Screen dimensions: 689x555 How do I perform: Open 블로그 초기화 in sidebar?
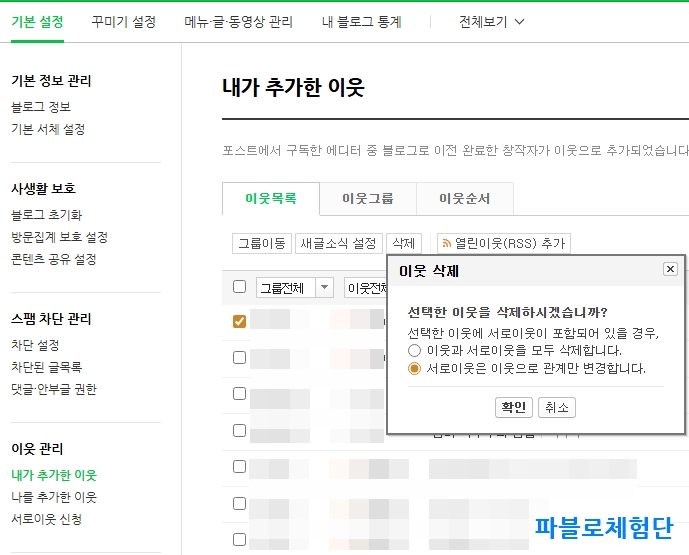coord(47,215)
